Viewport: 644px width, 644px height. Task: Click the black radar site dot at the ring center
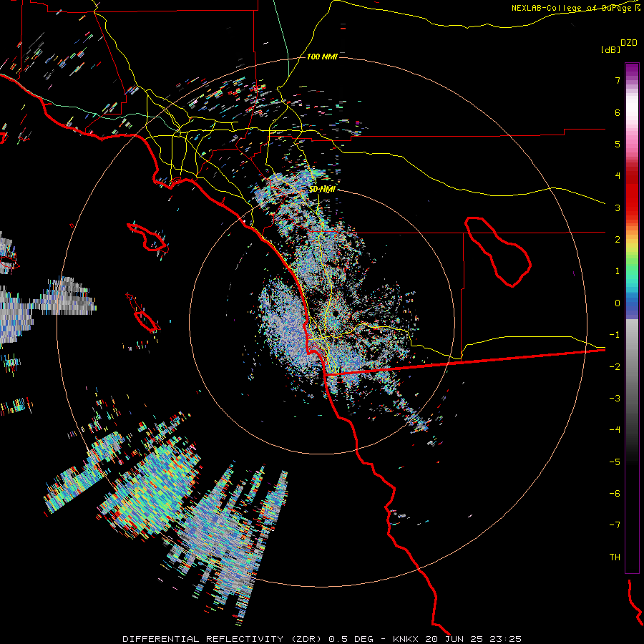pos(336,314)
